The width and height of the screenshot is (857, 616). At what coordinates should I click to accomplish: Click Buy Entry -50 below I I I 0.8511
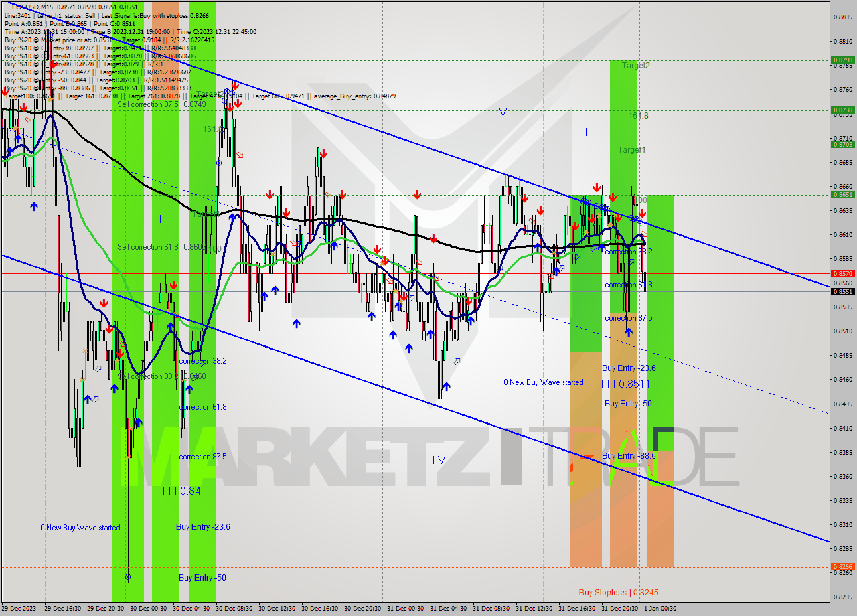pyautogui.click(x=628, y=403)
